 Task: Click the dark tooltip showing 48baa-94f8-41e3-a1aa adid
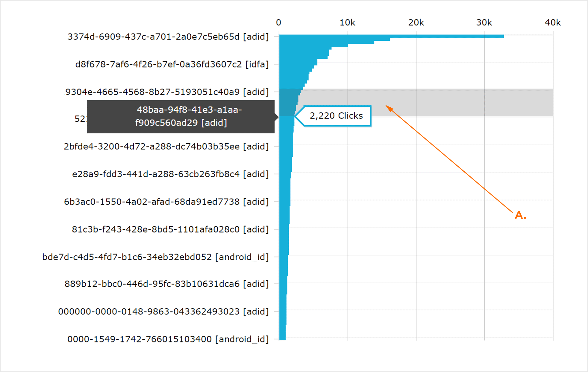click(x=181, y=116)
